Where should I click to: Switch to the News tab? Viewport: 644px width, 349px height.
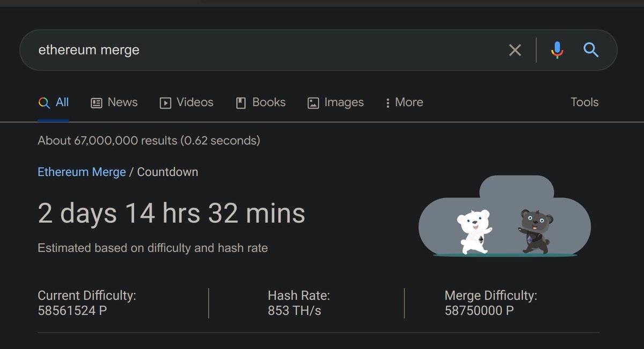click(x=114, y=103)
